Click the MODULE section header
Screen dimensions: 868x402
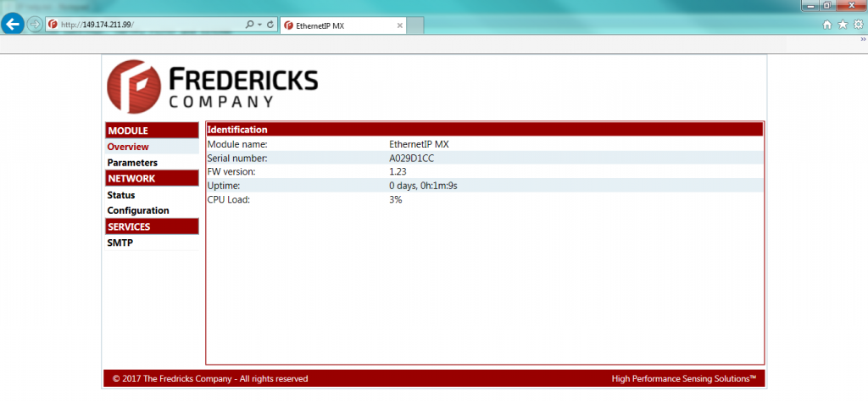[152, 131]
